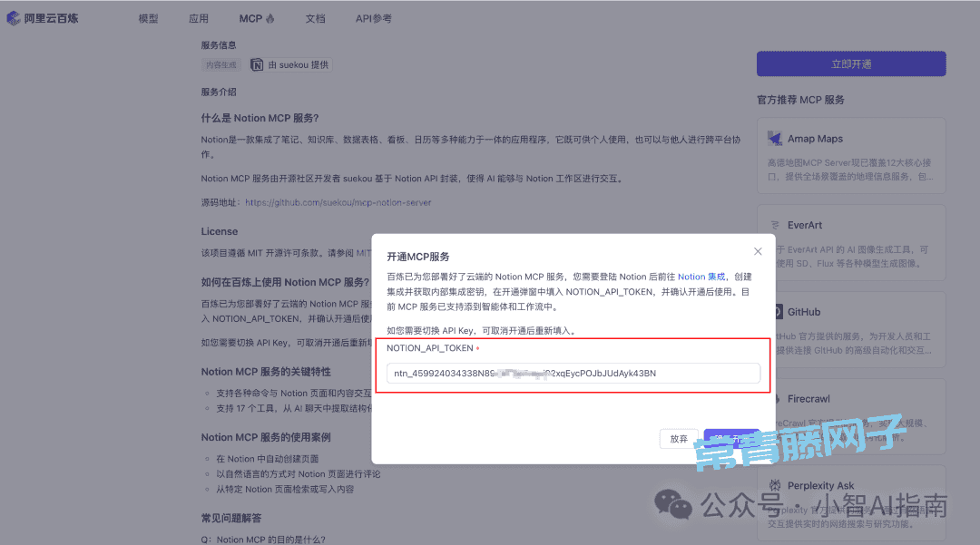Screen dimensions: 980x545
Task: Click the Q: Notion MCP 的目的是什么? question
Action: point(263,540)
